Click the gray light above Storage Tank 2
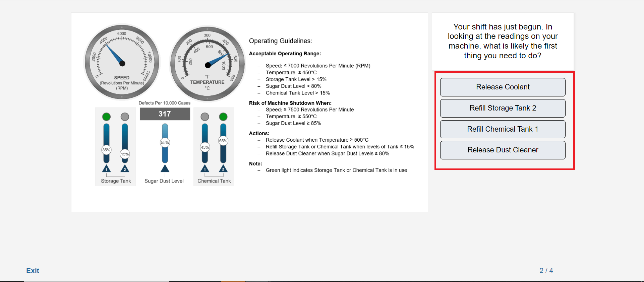 point(125,117)
